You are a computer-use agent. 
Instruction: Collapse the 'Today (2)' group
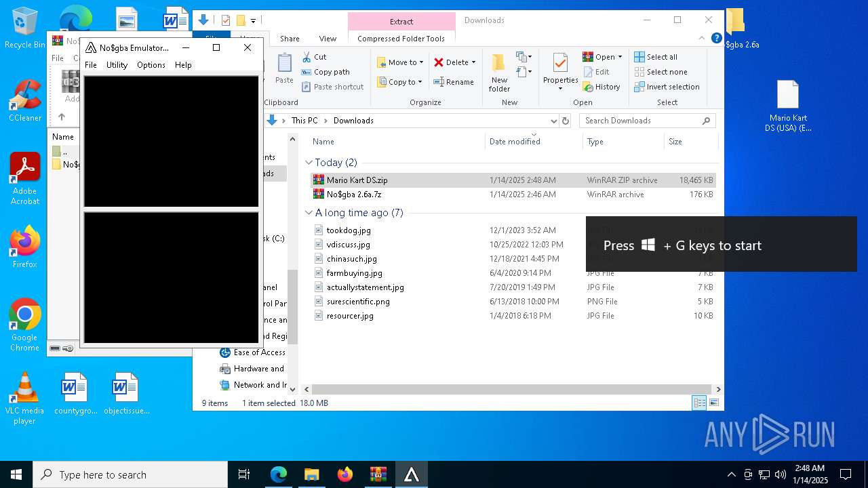[309, 163]
